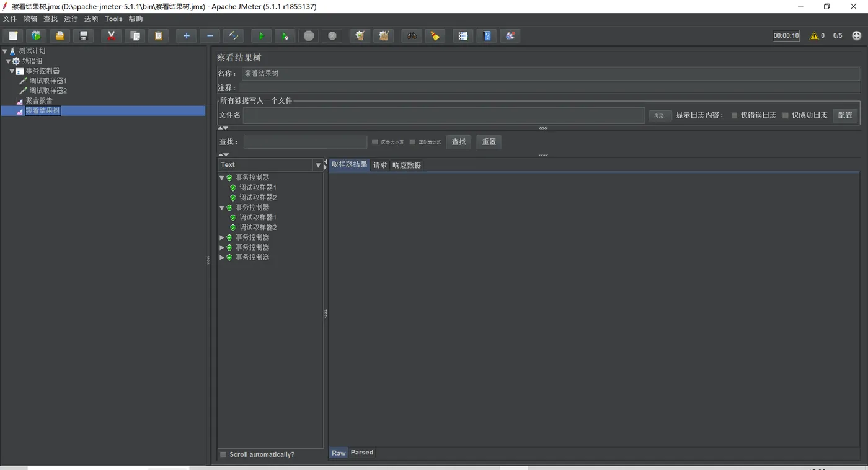Open the 编辑 menu

(30, 19)
